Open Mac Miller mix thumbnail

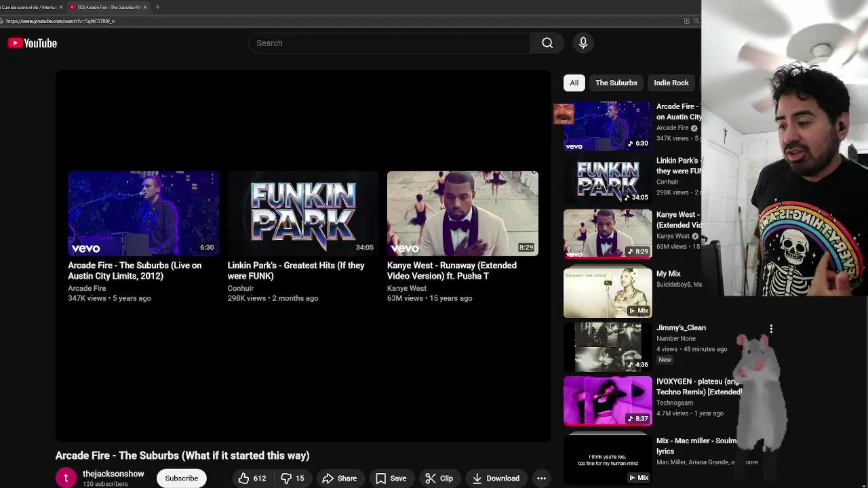608,460
